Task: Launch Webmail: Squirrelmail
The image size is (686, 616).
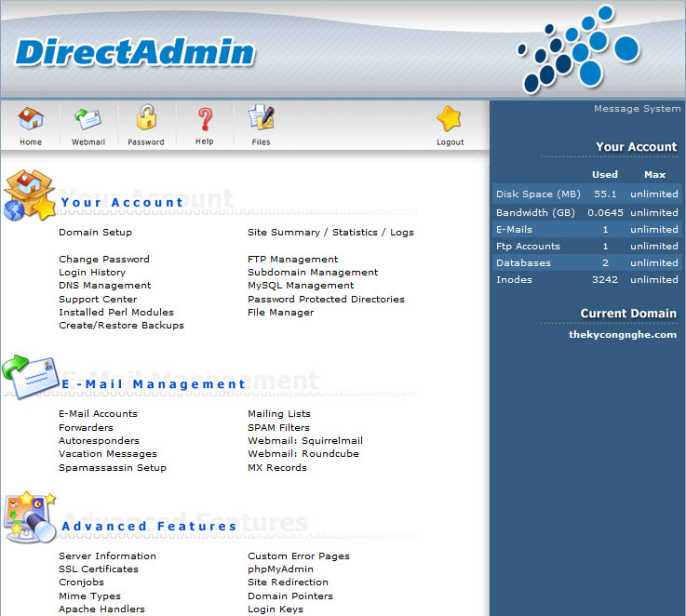Action: pyautogui.click(x=305, y=440)
